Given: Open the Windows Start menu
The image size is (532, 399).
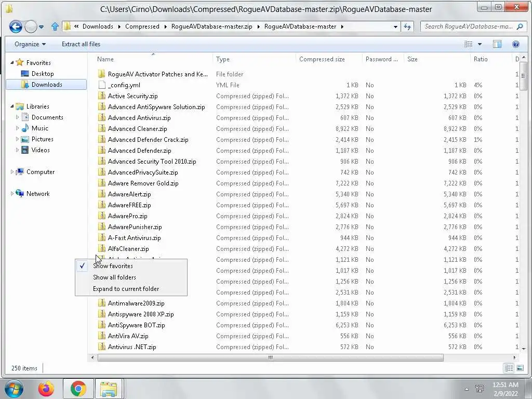Looking at the screenshot, I should (x=14, y=389).
